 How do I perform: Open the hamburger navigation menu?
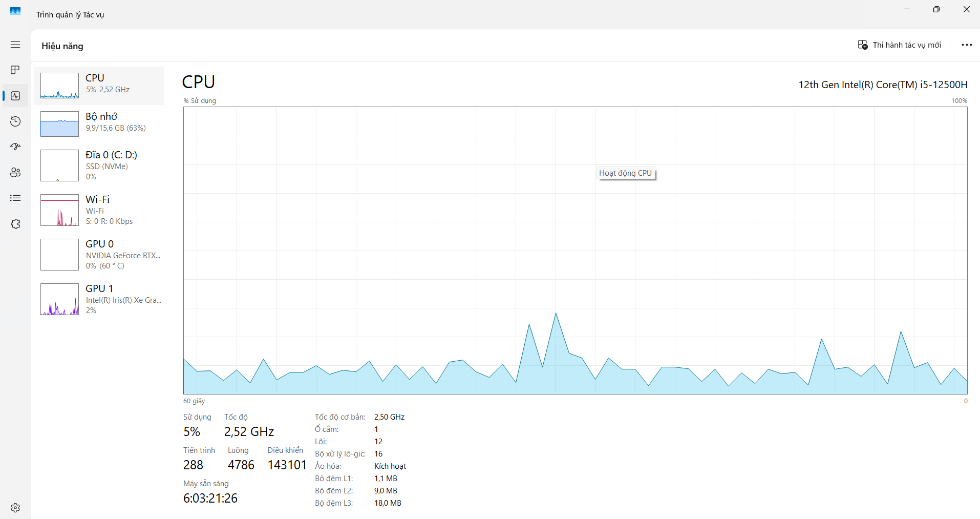tap(15, 45)
